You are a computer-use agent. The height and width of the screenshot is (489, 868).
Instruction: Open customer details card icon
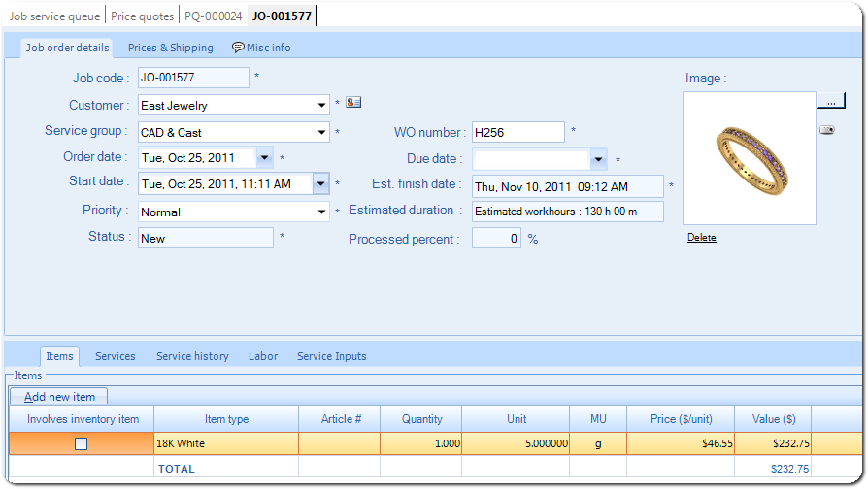[x=353, y=103]
